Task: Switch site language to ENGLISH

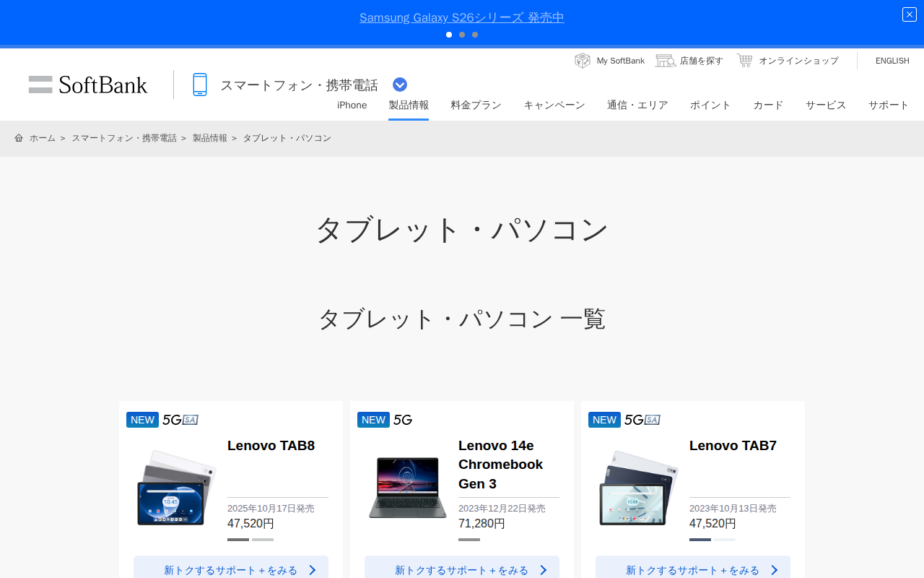Action: point(892,61)
